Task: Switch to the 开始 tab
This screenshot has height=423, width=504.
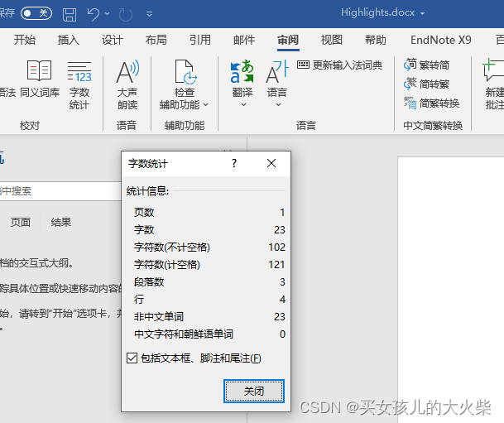Action: click(x=25, y=40)
